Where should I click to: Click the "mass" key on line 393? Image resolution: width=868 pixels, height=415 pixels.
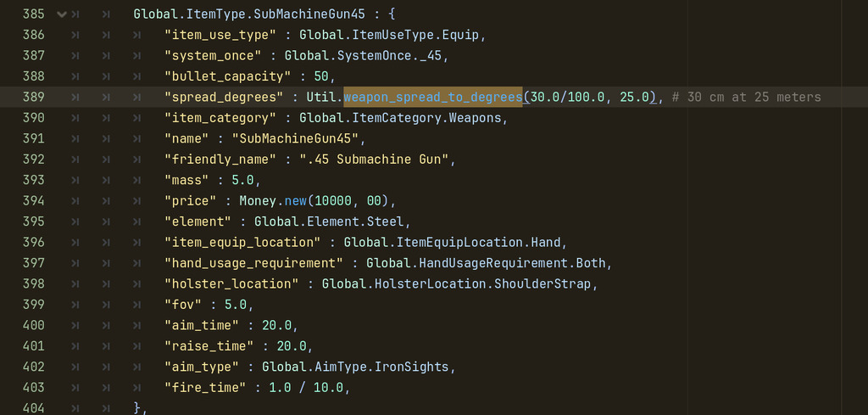pyautogui.click(x=186, y=180)
